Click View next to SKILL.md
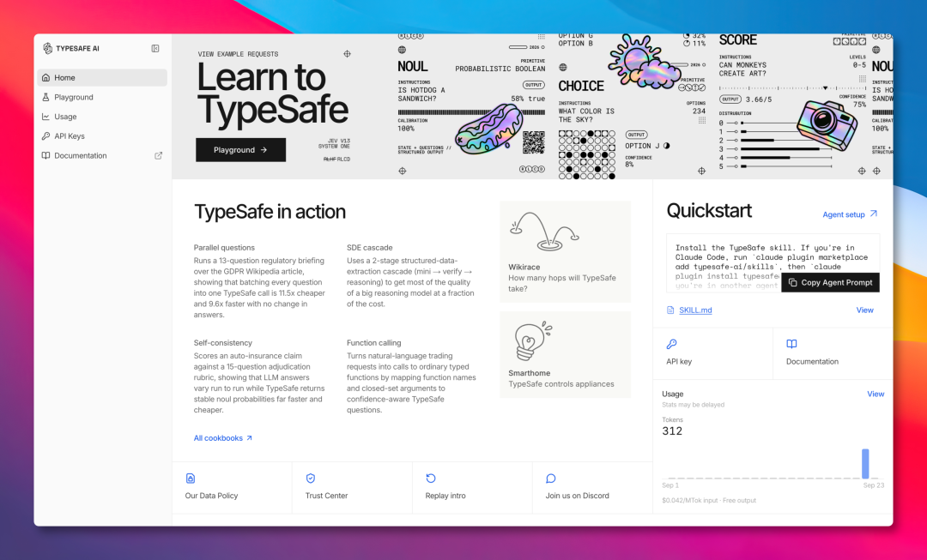The height and width of the screenshot is (560, 927). pyautogui.click(x=865, y=310)
